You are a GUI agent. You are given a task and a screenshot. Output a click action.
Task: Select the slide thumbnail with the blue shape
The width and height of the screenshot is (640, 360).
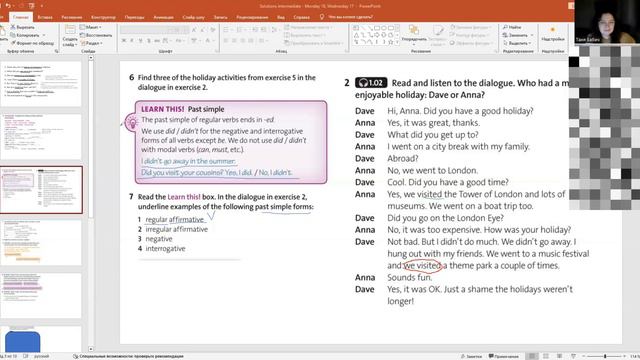click(41, 339)
